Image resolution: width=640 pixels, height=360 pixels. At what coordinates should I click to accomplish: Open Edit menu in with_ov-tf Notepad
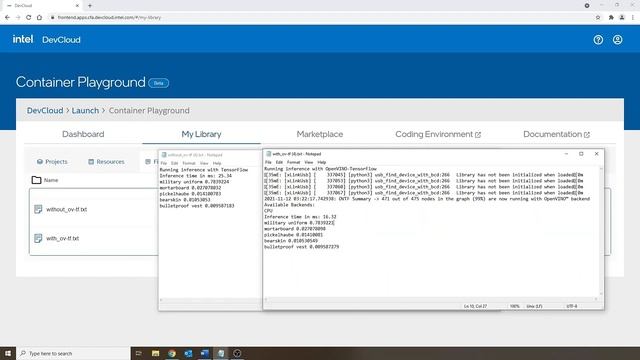279,162
